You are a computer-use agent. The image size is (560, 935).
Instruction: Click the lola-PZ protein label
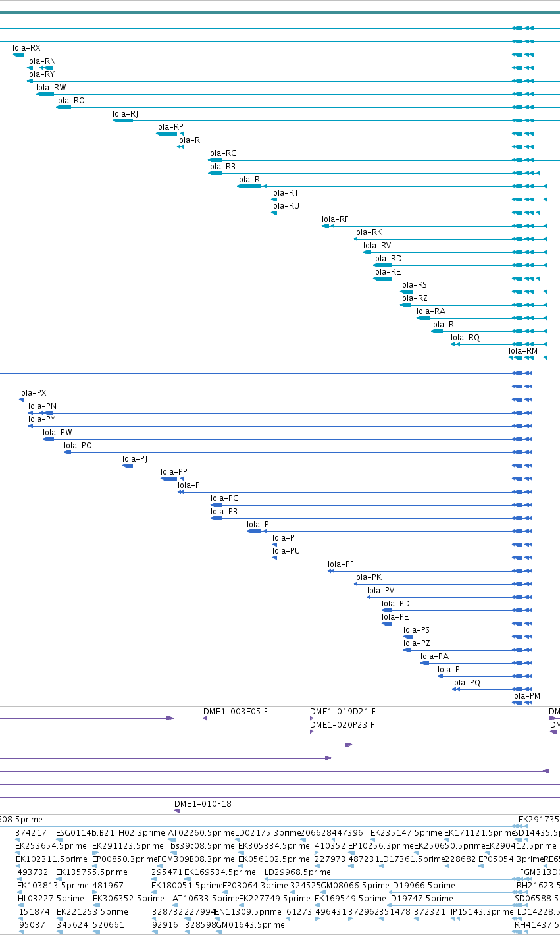417,643
